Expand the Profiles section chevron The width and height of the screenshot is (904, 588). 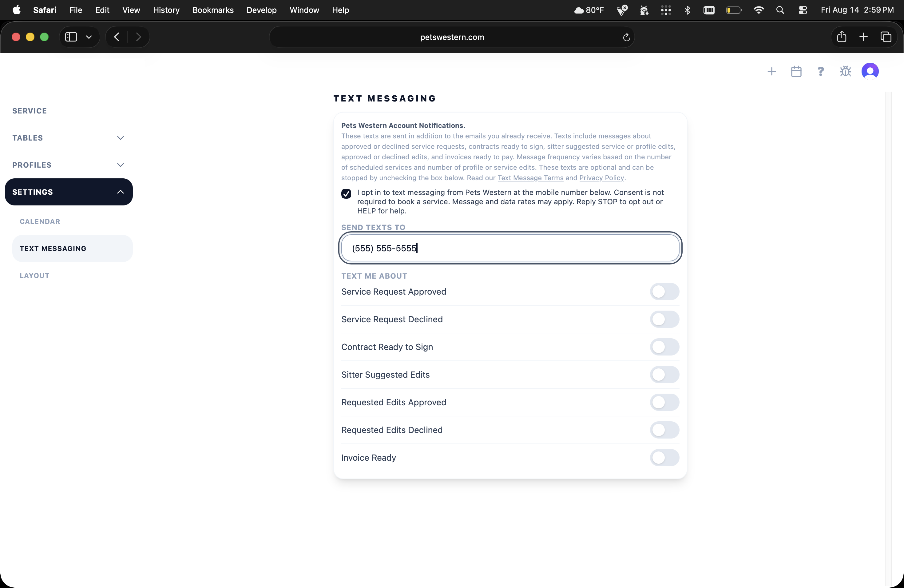[121, 165]
